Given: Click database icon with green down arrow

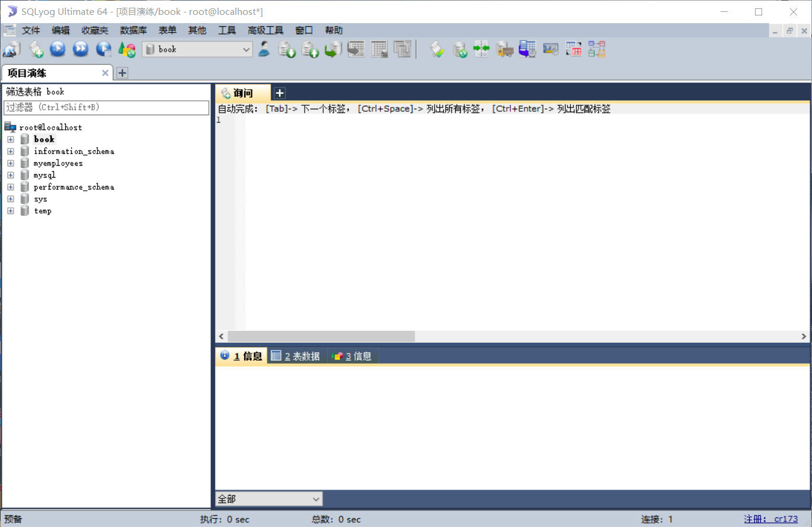Looking at the screenshot, I should [x=287, y=49].
